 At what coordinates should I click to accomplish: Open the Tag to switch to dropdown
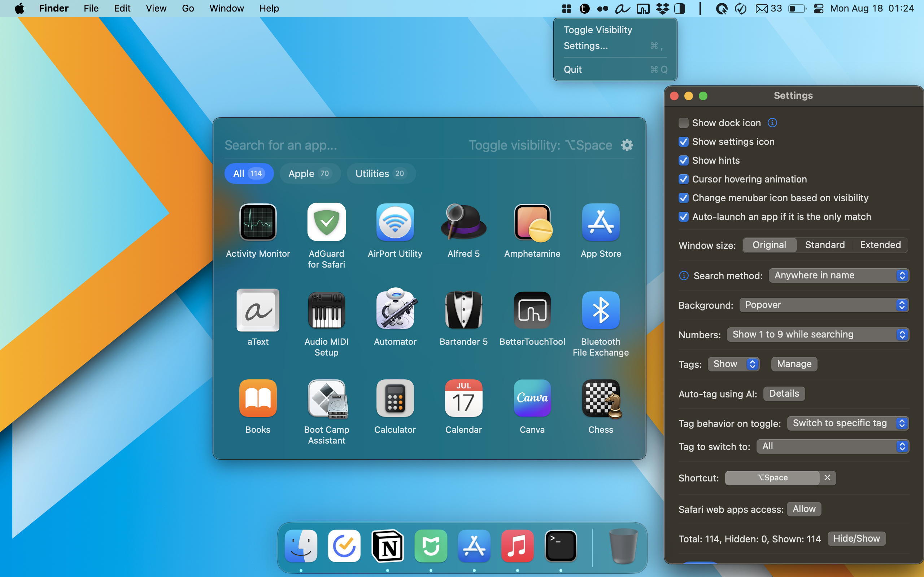tap(832, 446)
